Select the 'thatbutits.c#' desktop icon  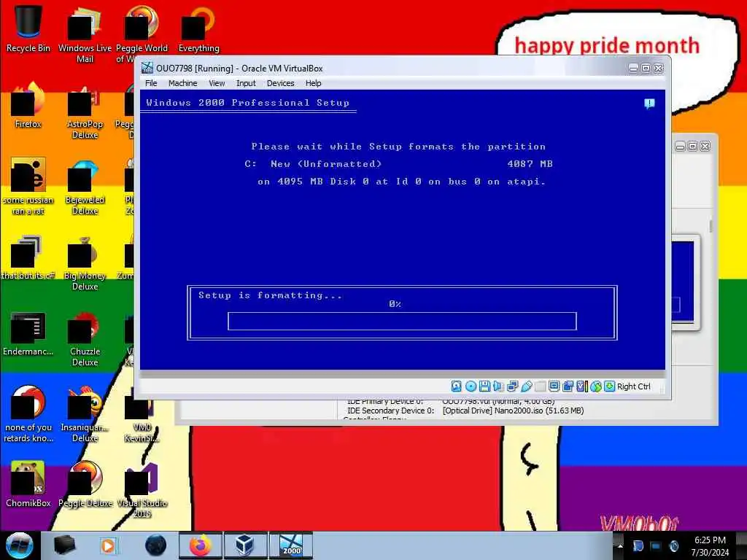(28, 257)
